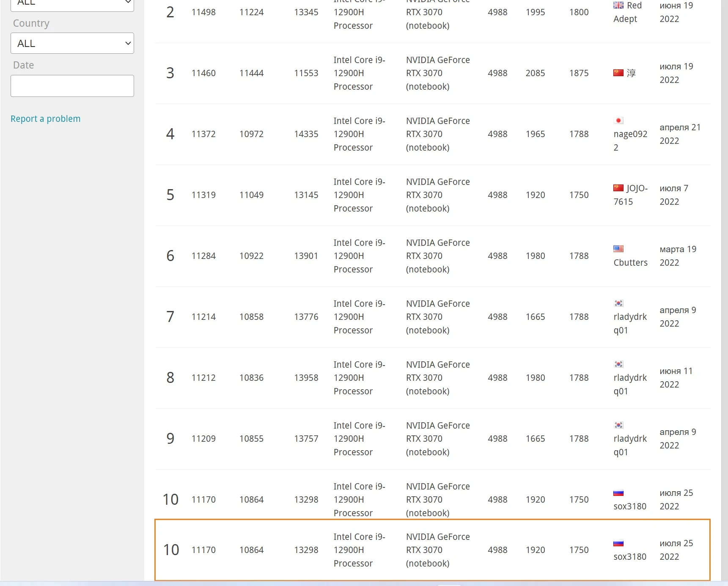Viewport: 728px width, 586px height.
Task: Click the Korea flag in rank 9 row
Action: [618, 425]
